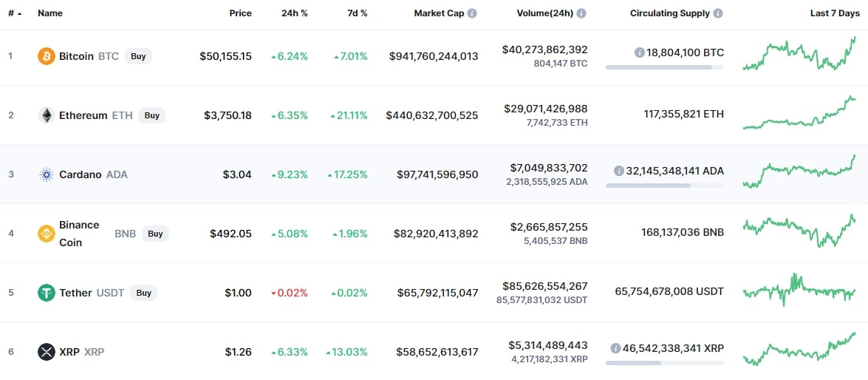868x380 pixels.
Task: Show info icon beside Cardano circulating supply
Action: pyautogui.click(x=619, y=171)
